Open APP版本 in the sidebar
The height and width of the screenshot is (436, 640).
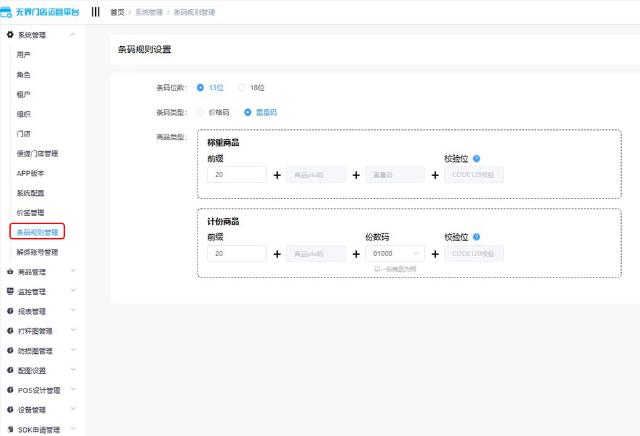coord(30,173)
